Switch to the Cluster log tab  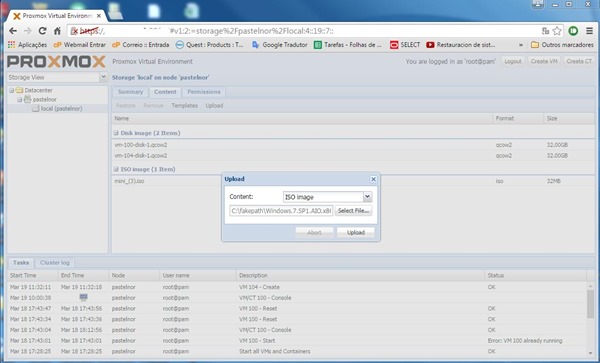55,263
